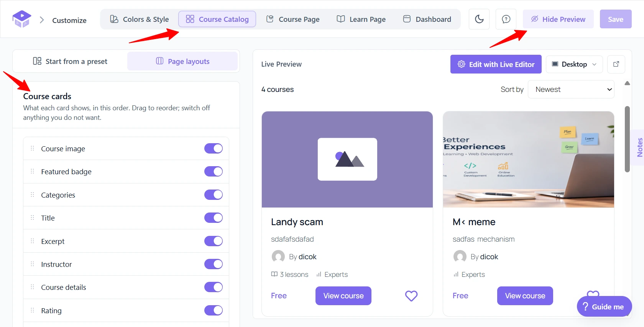644x327 pixels.
Task: Disable the Featured badge toggle
Action: coord(214,172)
